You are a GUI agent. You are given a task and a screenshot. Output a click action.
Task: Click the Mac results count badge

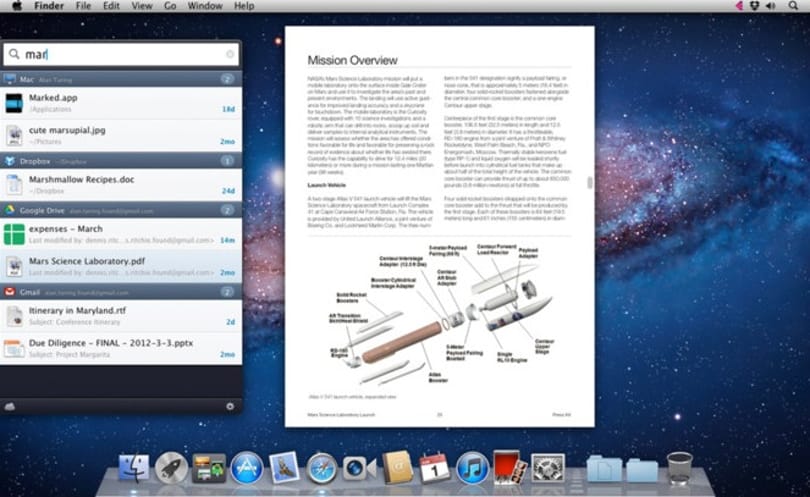coord(227,79)
